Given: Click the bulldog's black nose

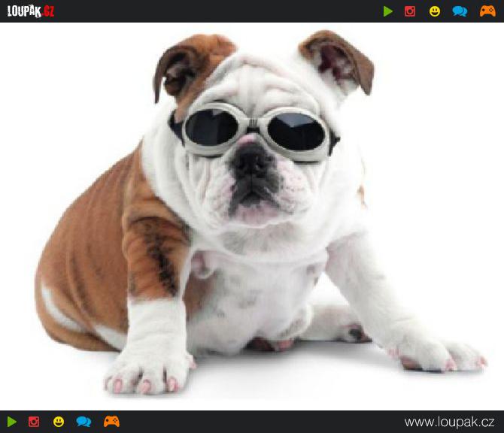Looking at the screenshot, I should [x=253, y=159].
